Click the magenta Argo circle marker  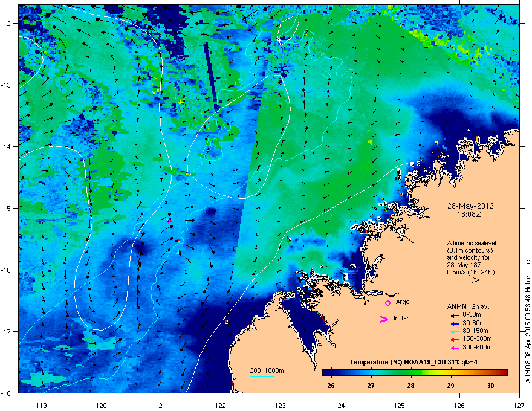(388, 303)
